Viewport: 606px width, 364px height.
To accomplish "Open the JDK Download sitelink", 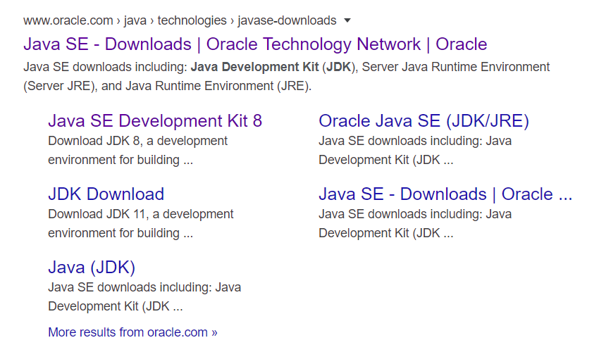I will pos(106,194).
